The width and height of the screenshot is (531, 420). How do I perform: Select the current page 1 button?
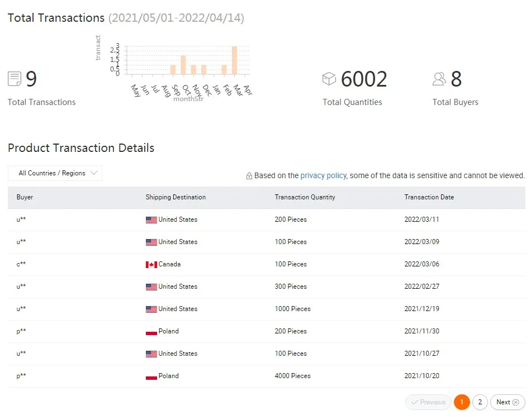point(462,402)
